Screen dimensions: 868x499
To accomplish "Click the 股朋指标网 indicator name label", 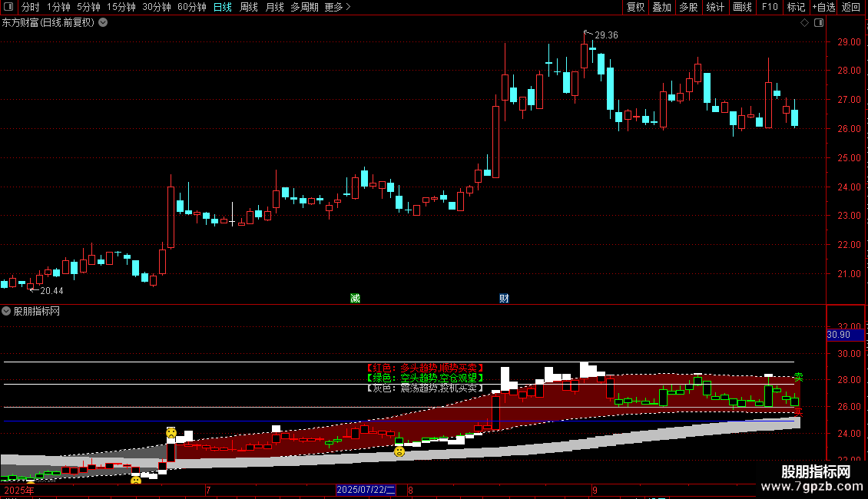I will tap(37, 311).
